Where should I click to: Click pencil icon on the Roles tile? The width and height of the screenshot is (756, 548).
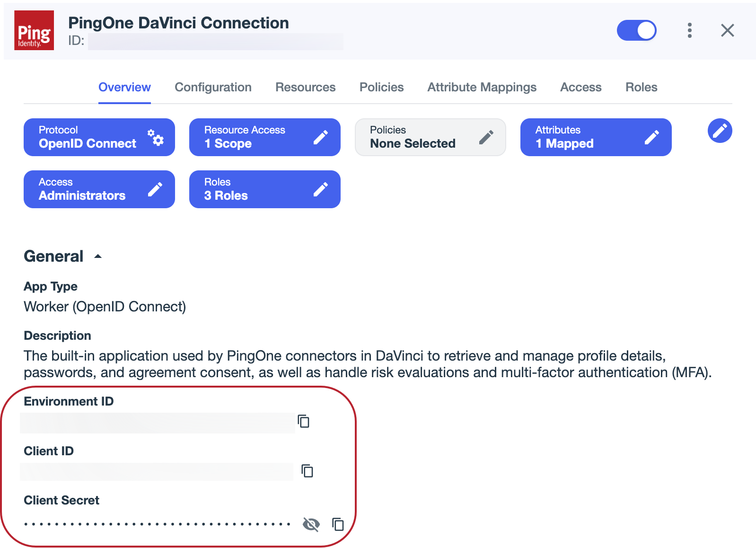[x=322, y=189]
